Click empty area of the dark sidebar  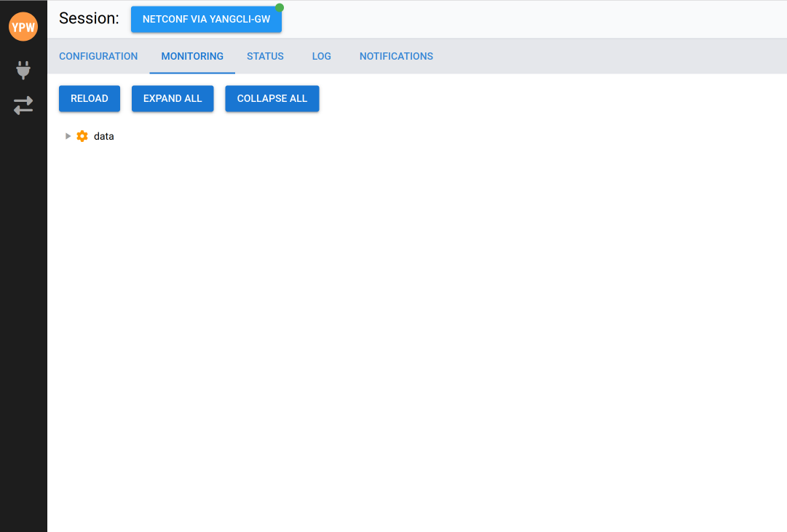click(x=23, y=327)
